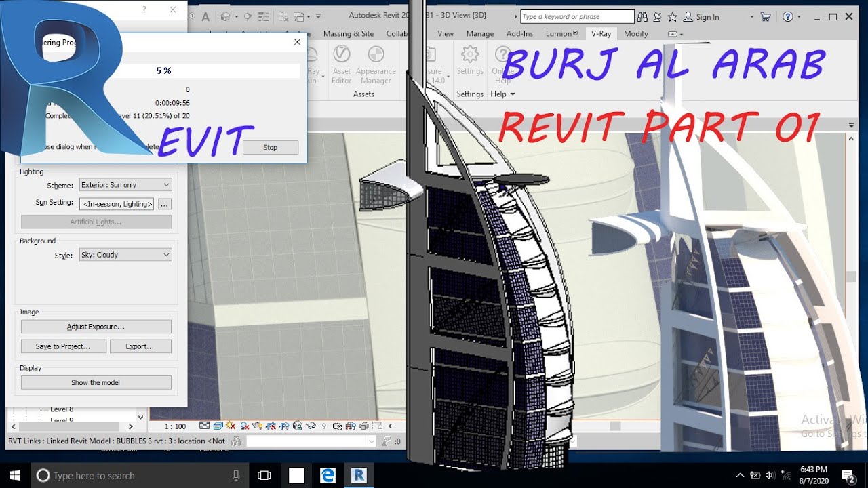Toggle Shadows icon in view control bar
Viewport: 868px width, 488px height.
click(x=245, y=426)
